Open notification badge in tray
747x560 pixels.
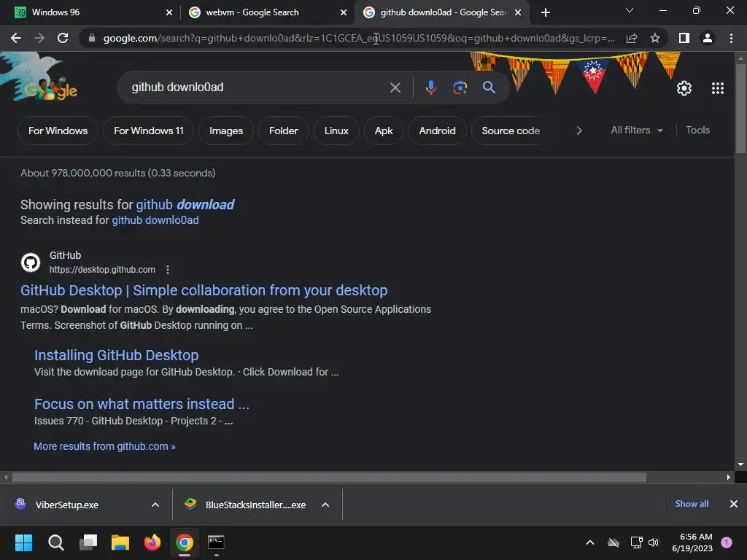point(727,542)
